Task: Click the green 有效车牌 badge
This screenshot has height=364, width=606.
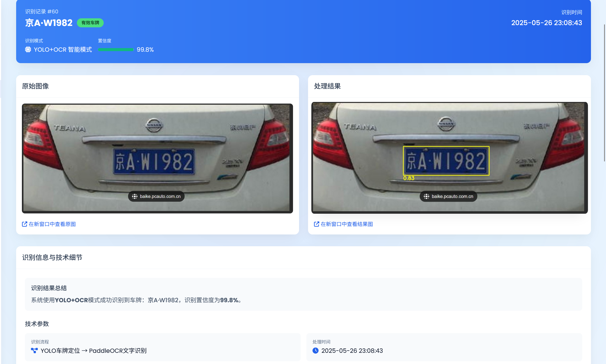Action: click(90, 23)
